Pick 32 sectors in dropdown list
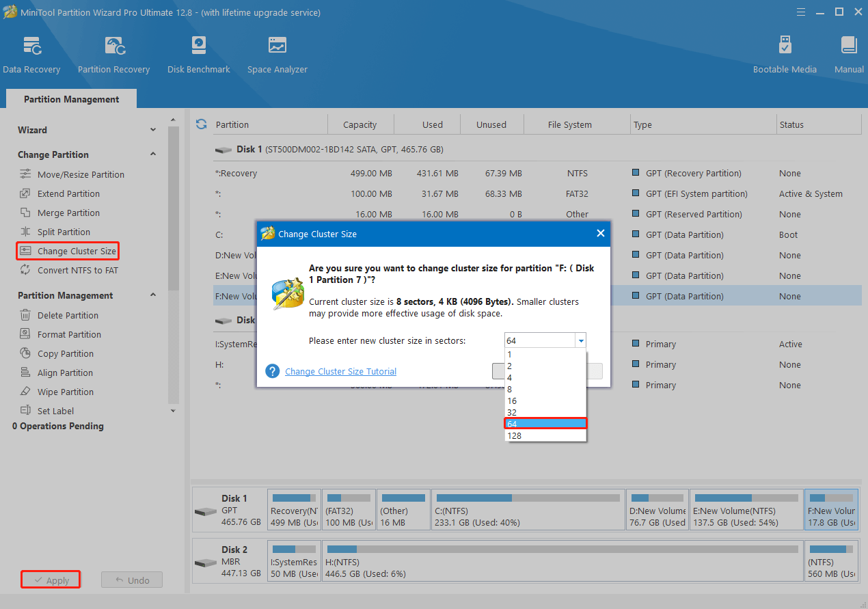Viewport: 868px width, 609px height. [545, 412]
